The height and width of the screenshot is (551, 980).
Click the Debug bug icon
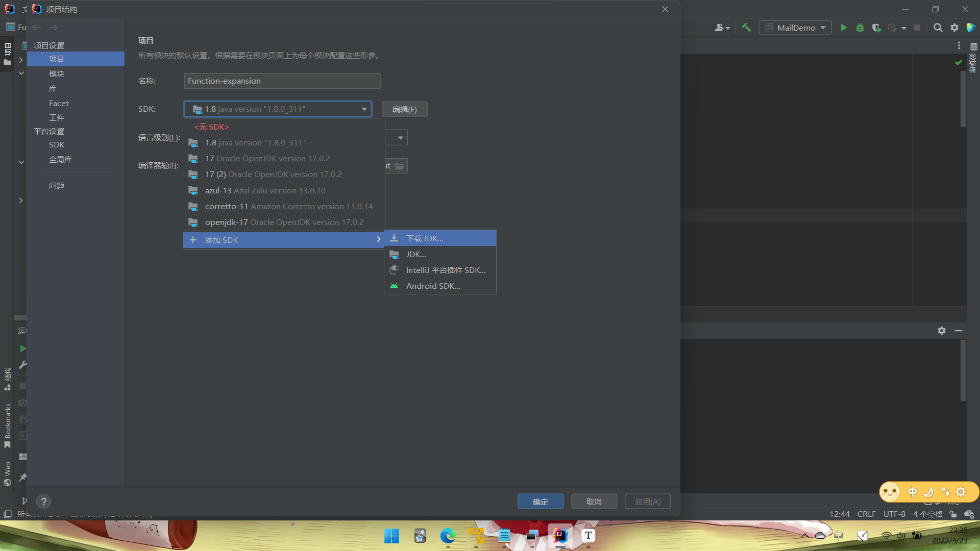[860, 28]
